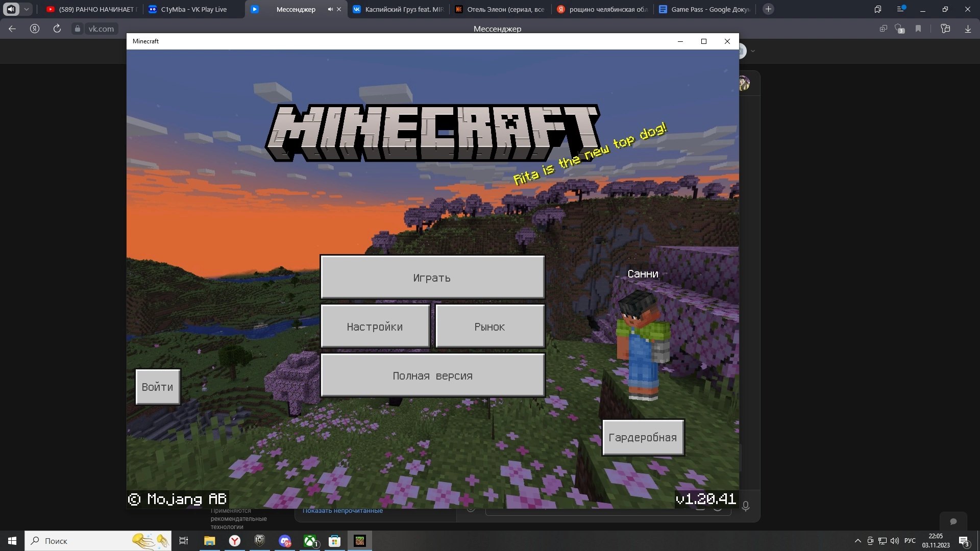The height and width of the screenshot is (551, 980).
Task: Click Показать непрочитанные link in VK
Action: (342, 511)
